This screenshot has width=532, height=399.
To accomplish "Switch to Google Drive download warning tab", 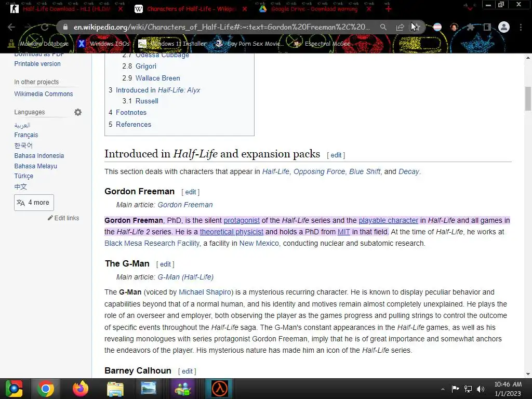I will pos(314,9).
